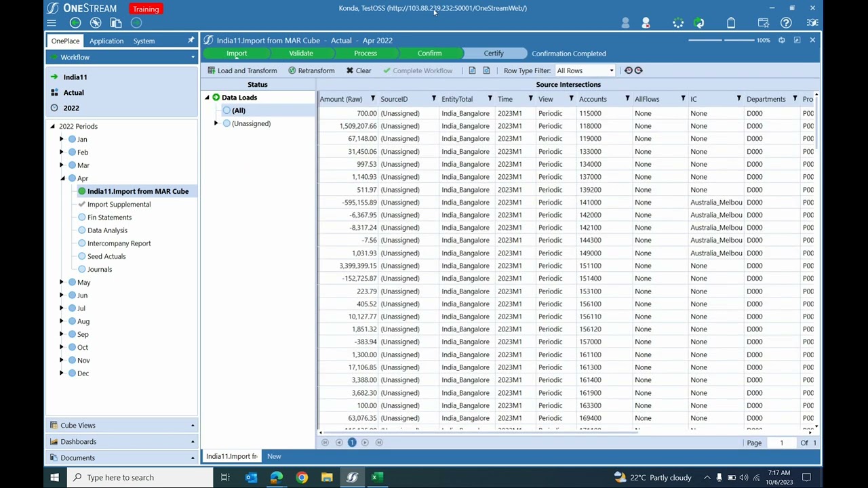Viewport: 868px width, 488px height.
Task: Click the green refresh application icon
Action: (698, 23)
